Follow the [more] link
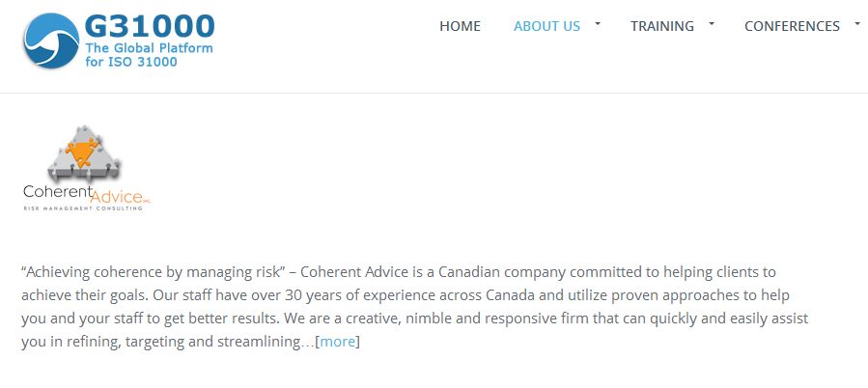Screen dimensions: 868x388 point(337,341)
